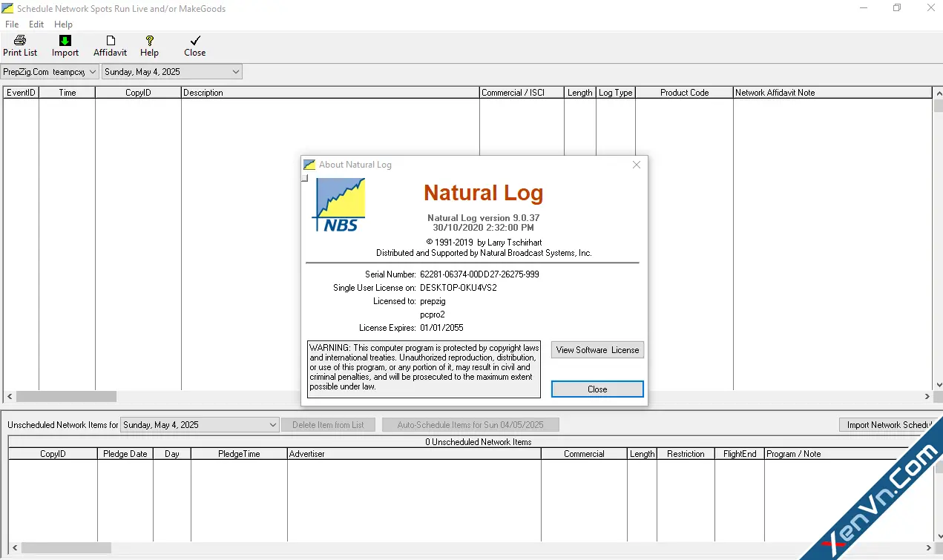
Task: Click the Product Code column header
Action: click(x=684, y=93)
